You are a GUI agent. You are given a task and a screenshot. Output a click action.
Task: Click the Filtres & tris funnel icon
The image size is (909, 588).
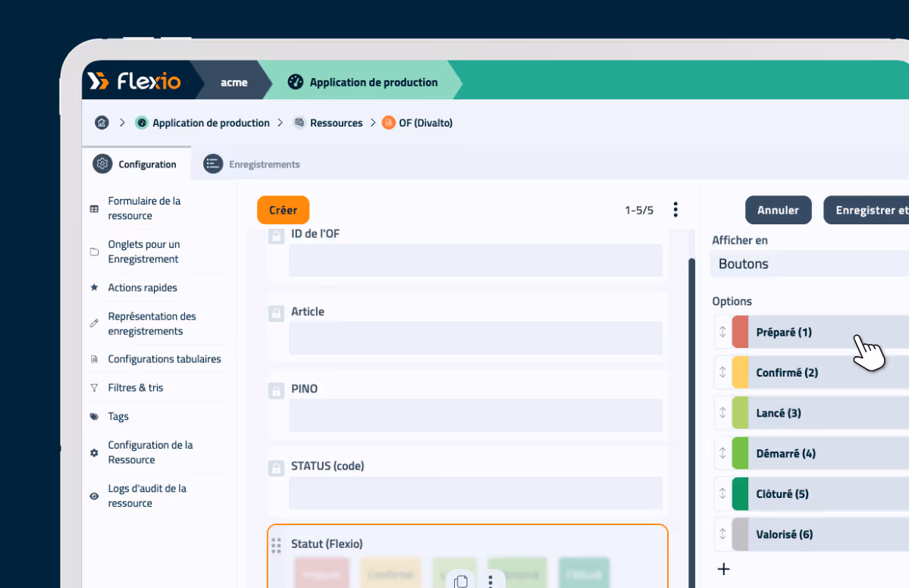(94, 387)
